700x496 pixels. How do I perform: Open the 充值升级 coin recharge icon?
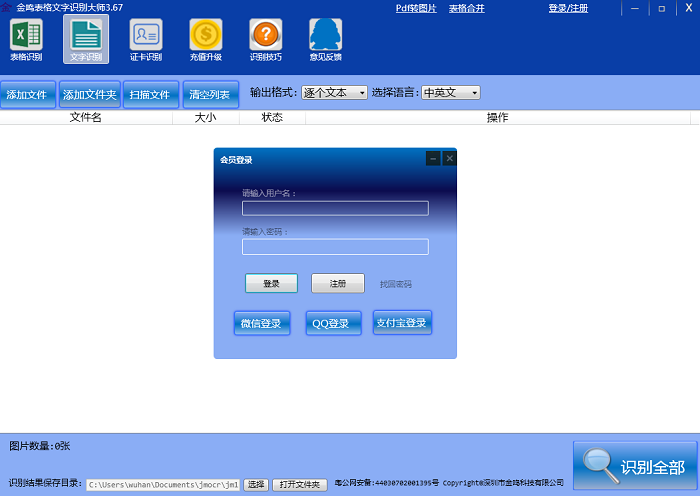(206, 40)
